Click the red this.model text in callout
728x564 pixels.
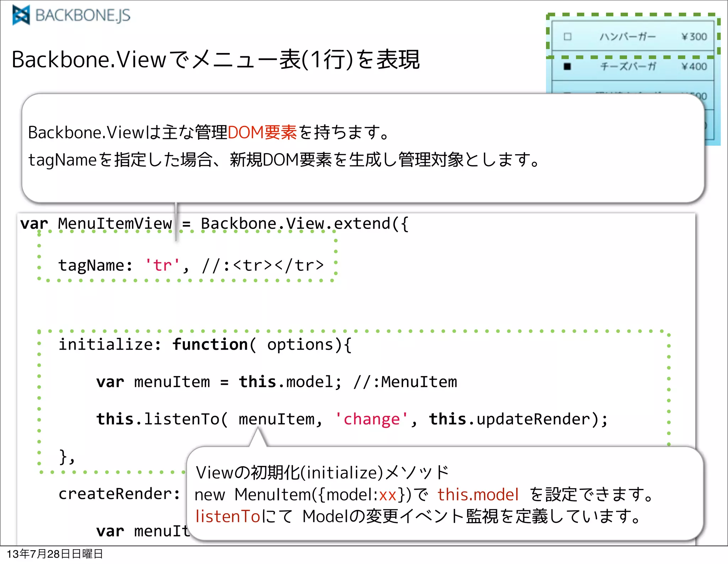(478, 494)
